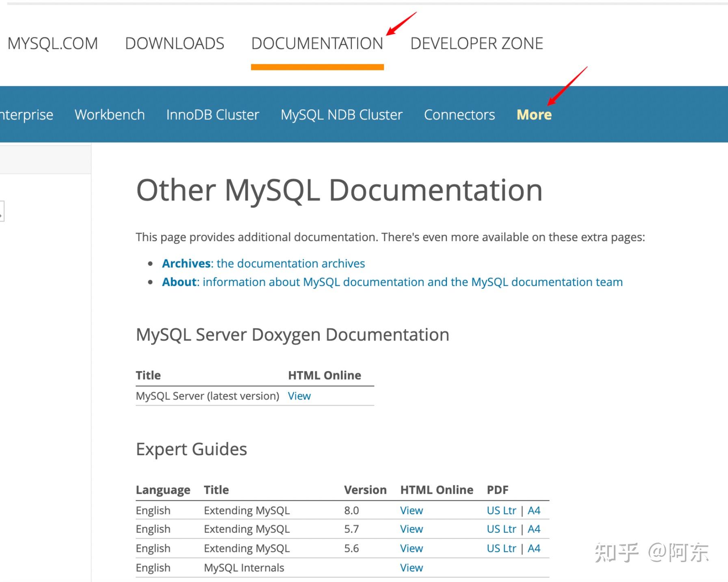Select the DOCUMENTATION top navigation tab
This screenshot has height=582, width=728.
(317, 43)
